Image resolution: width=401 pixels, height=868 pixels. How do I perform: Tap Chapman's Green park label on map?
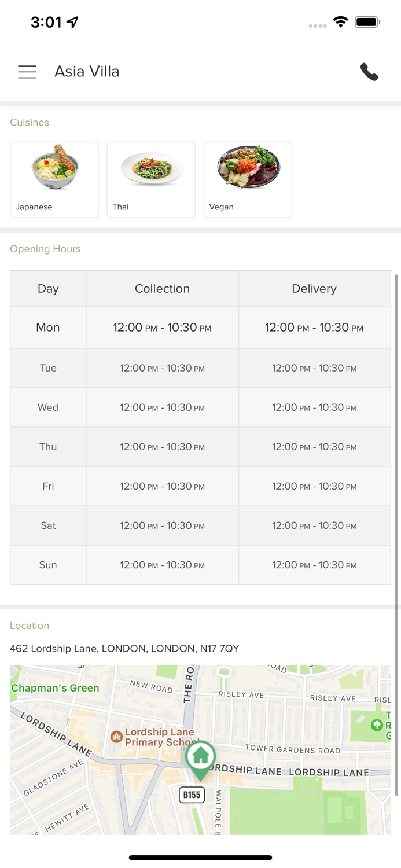click(55, 688)
